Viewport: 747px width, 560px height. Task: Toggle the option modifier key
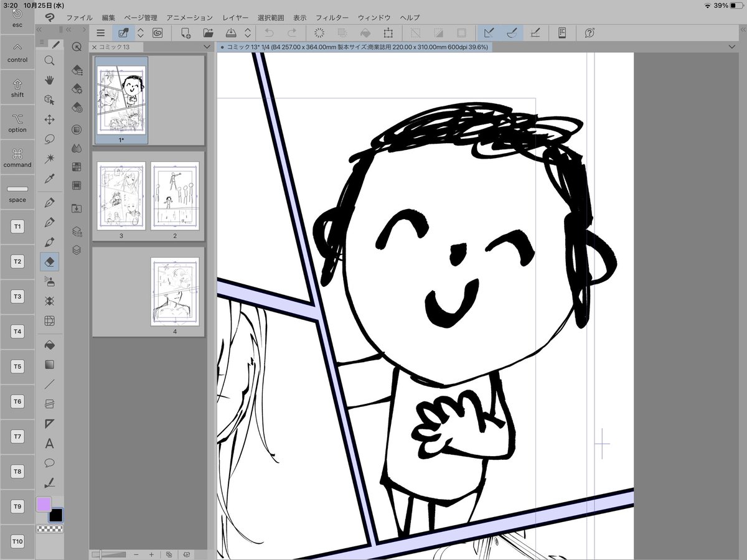tap(17, 123)
